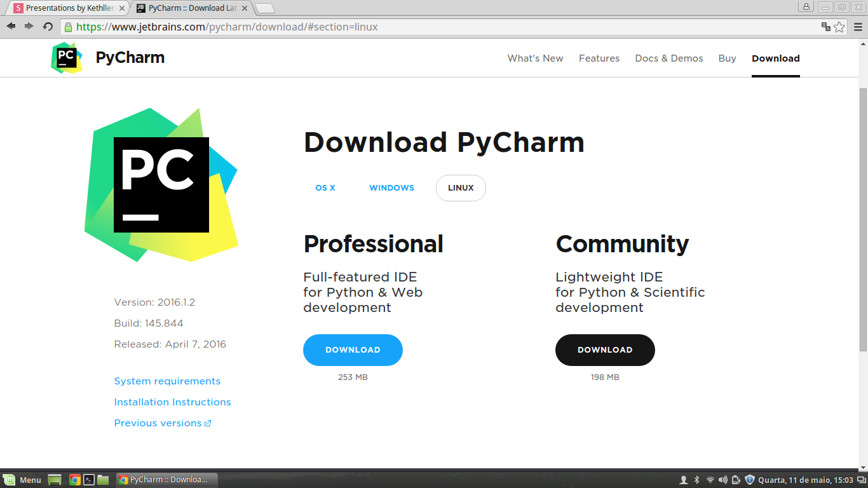Click the PyCharm :: Download taskbar window button

[x=167, y=480]
